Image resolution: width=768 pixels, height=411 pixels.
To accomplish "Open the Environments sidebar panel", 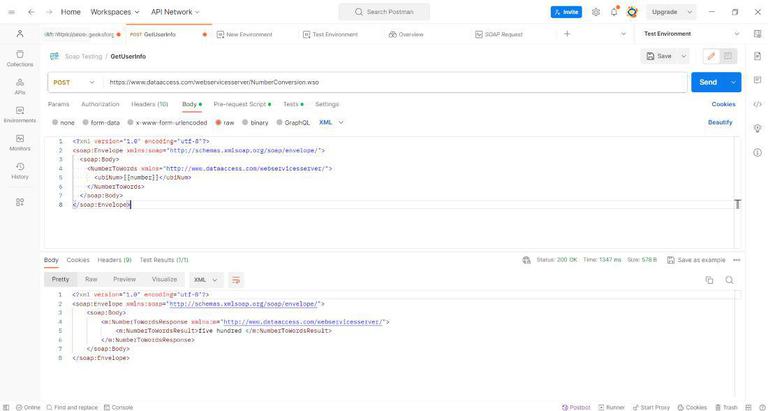I will click(x=20, y=114).
